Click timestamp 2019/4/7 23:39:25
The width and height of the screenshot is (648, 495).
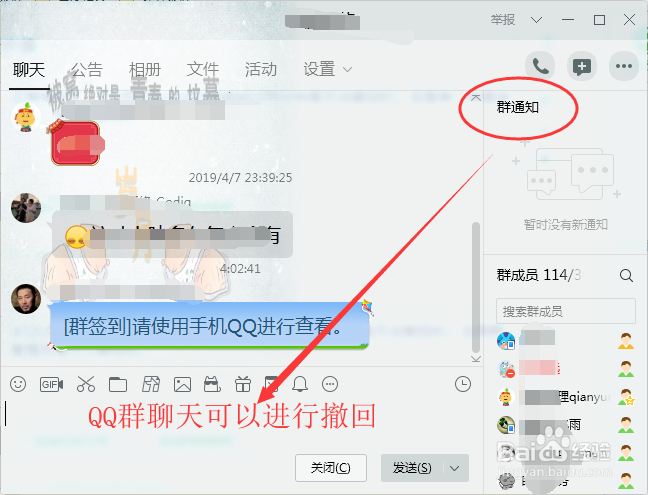pos(240,178)
